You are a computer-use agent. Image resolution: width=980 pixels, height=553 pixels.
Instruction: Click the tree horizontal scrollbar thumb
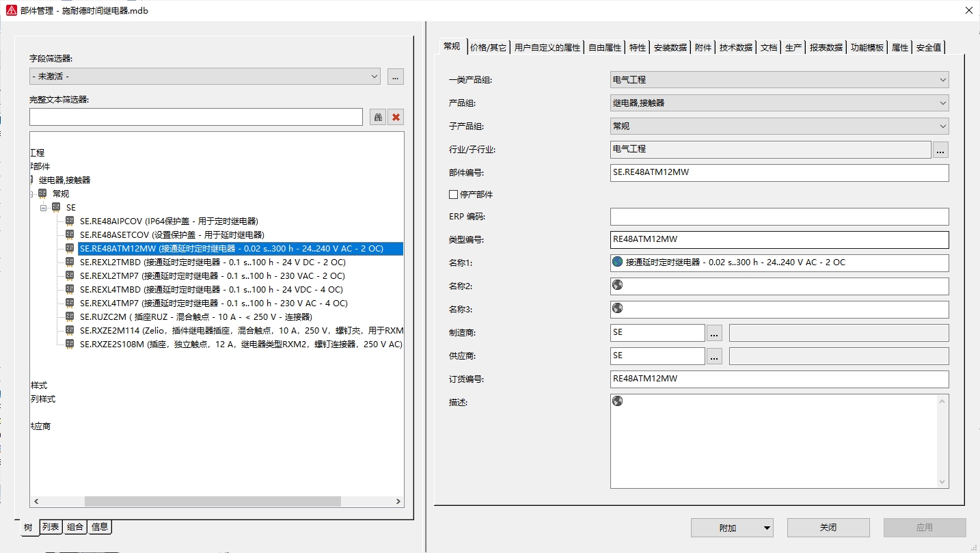[212, 502]
